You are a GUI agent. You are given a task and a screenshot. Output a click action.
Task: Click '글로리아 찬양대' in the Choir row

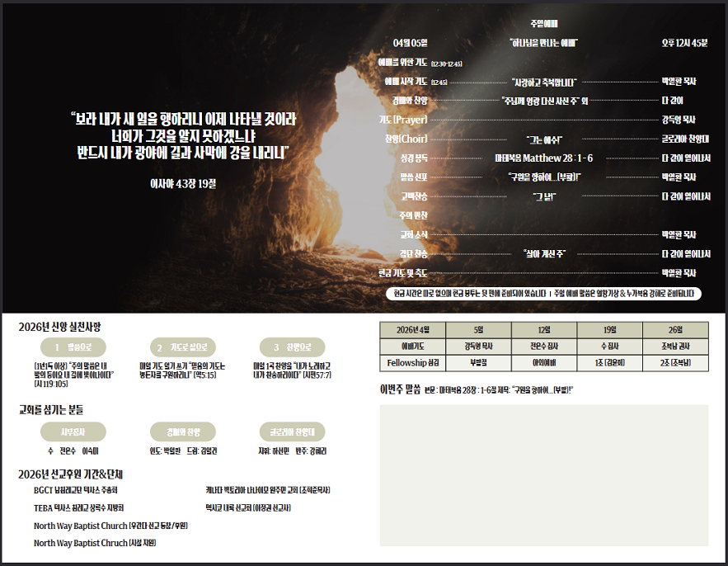(x=685, y=139)
